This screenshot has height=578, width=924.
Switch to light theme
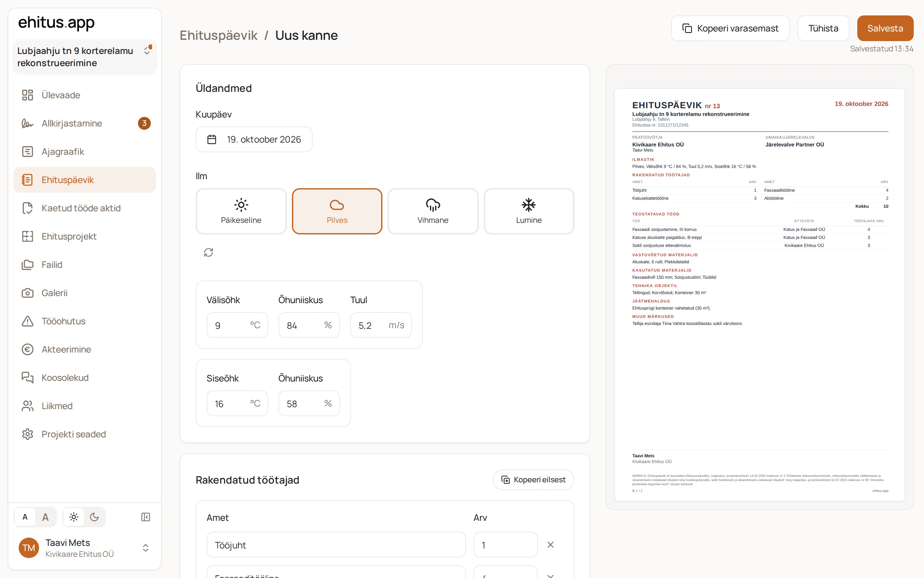coord(74,517)
